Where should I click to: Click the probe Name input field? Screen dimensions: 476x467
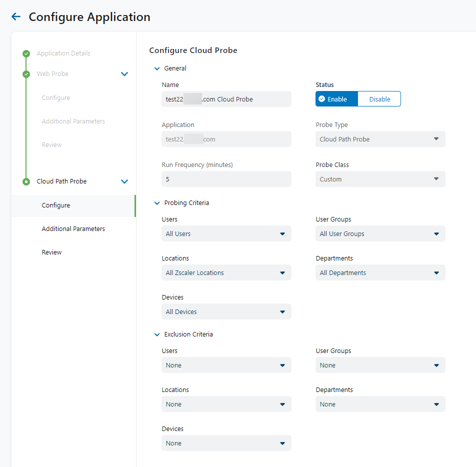click(226, 99)
